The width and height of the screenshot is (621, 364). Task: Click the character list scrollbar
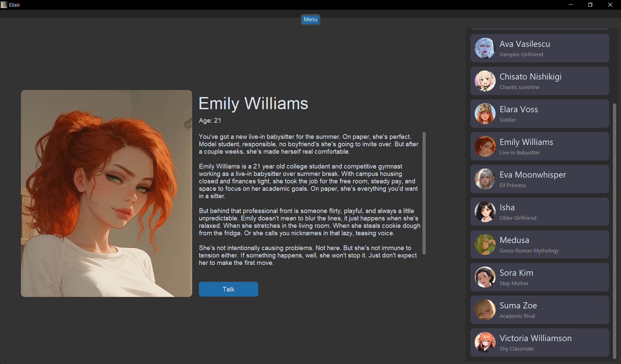pyautogui.click(x=614, y=231)
